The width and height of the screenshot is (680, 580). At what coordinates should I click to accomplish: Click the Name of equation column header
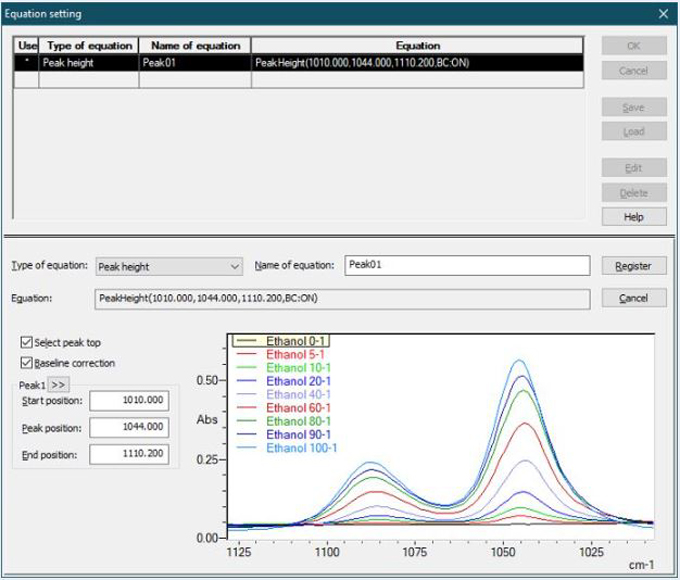(195, 45)
